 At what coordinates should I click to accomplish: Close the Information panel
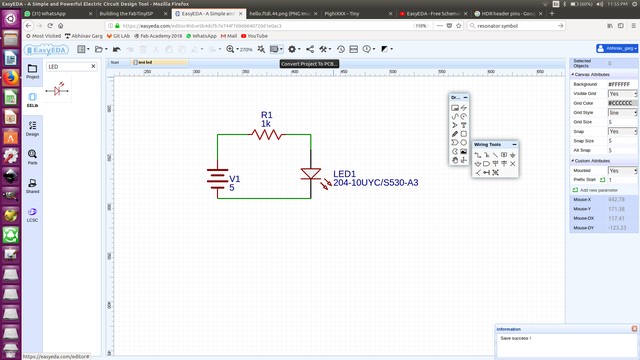[634, 329]
